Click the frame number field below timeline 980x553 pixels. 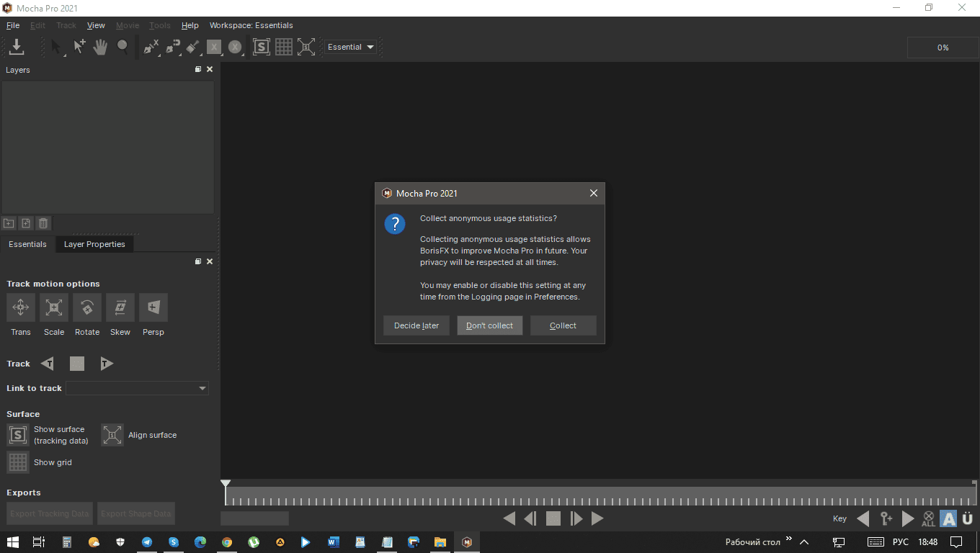pos(254,518)
